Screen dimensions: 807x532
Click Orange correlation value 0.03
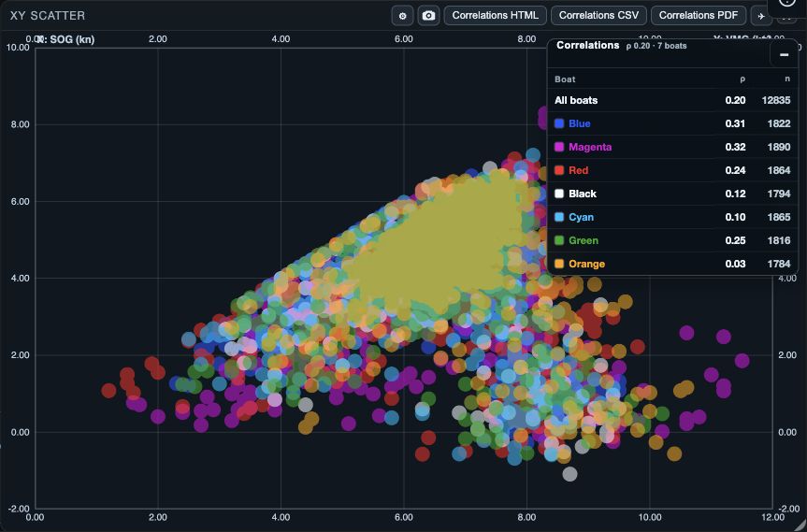[735, 264]
